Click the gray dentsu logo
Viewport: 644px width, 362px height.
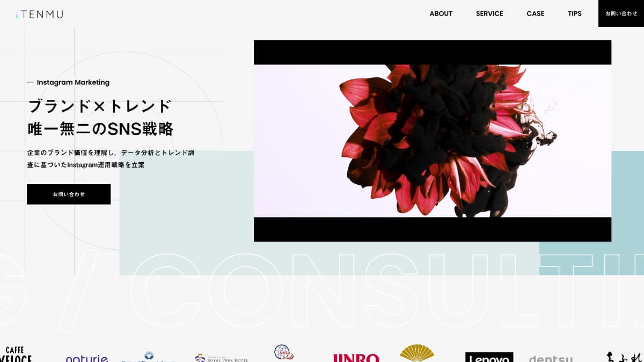[x=551, y=358]
